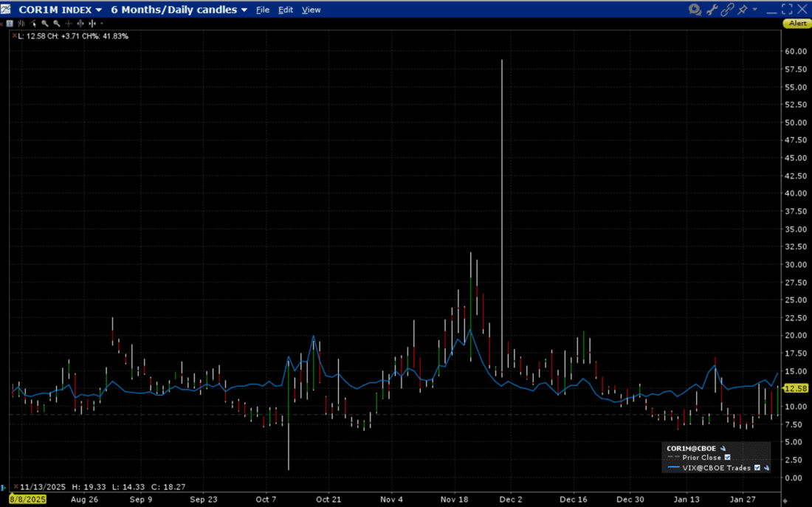The width and height of the screenshot is (812, 507).
Task: Edit COR1M@CBOE series style in legend
Action: (723, 448)
